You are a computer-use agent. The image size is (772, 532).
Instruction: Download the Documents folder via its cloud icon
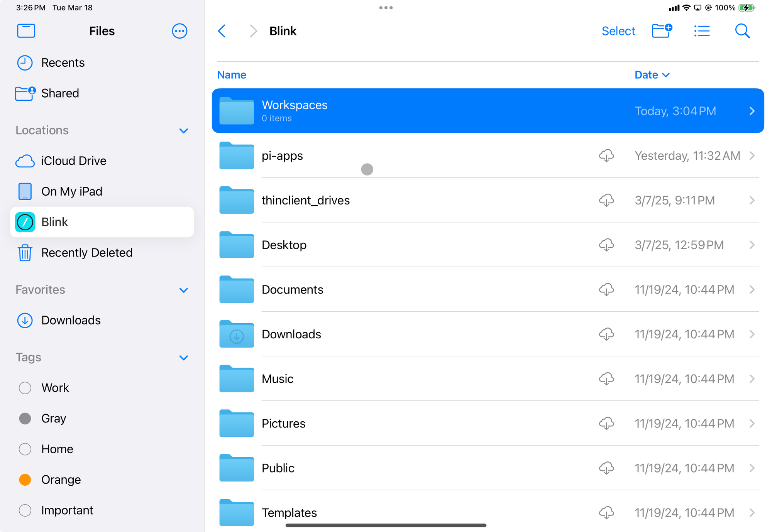606,290
